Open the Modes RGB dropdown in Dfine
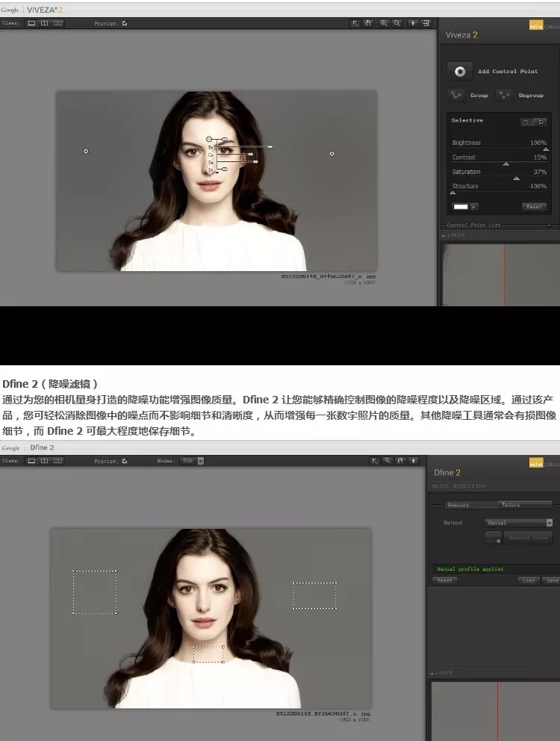This screenshot has height=741, width=560. 192,461
